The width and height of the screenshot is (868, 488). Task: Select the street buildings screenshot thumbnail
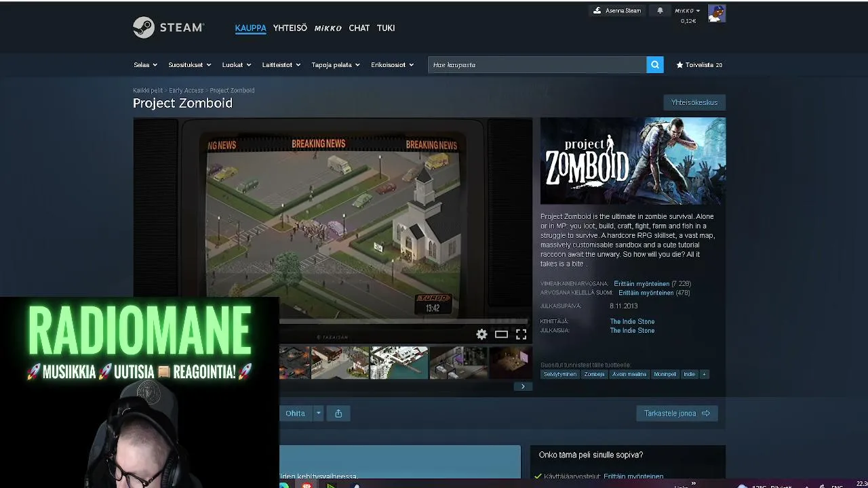340,363
